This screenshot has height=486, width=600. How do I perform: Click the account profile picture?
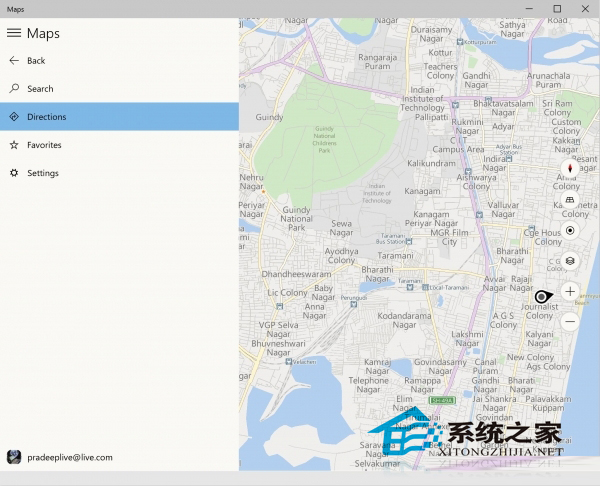(14, 457)
